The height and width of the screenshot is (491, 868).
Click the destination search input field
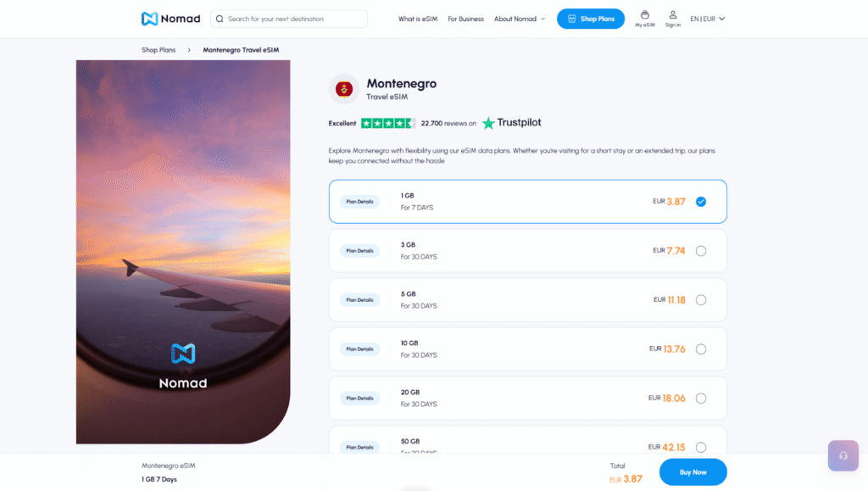point(288,18)
